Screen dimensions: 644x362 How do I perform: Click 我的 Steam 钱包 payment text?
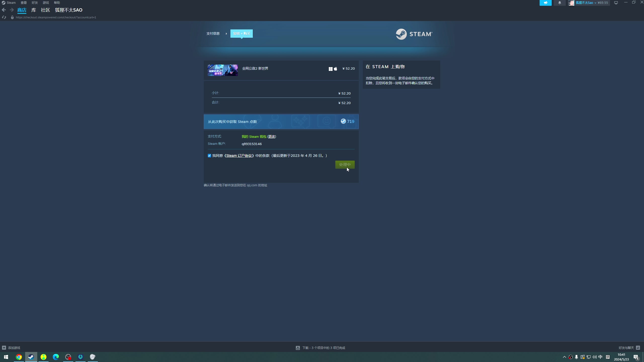254,137
